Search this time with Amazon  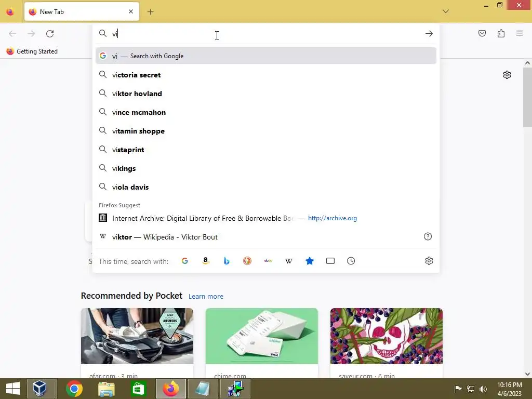coord(206,261)
